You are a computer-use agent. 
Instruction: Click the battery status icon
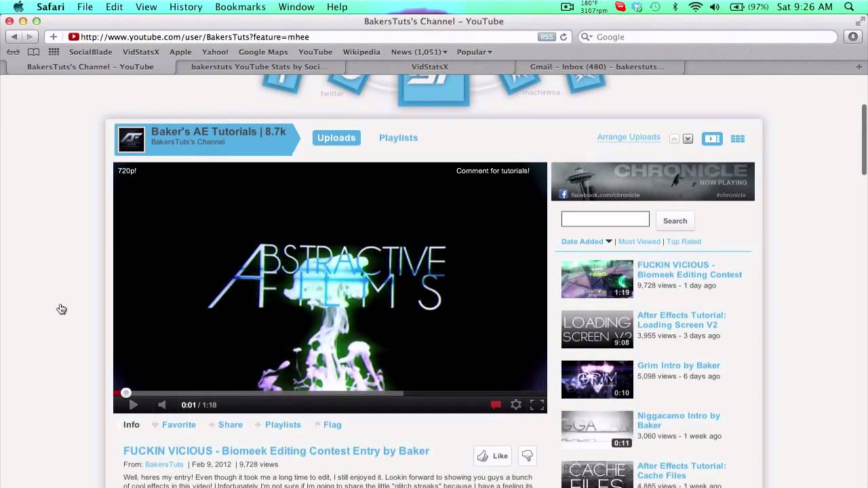pyautogui.click(x=737, y=7)
